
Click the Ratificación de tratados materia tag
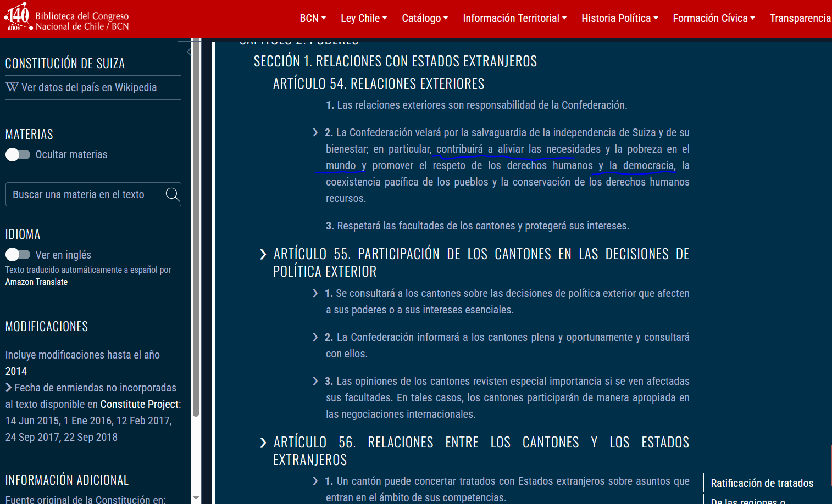coord(762,483)
